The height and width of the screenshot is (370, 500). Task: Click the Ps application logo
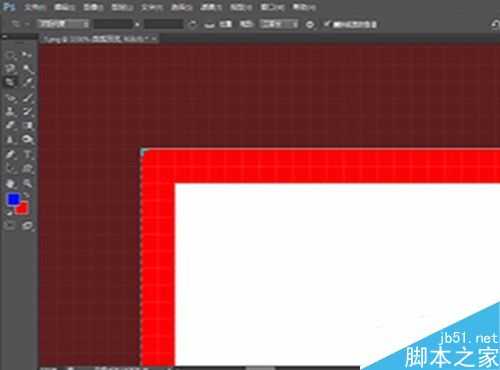(9, 7)
